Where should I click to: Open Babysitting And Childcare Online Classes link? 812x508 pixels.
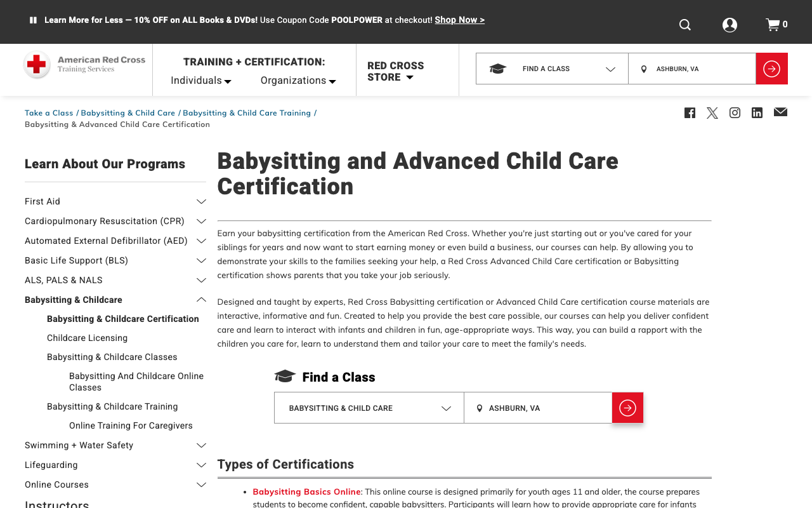click(x=136, y=382)
